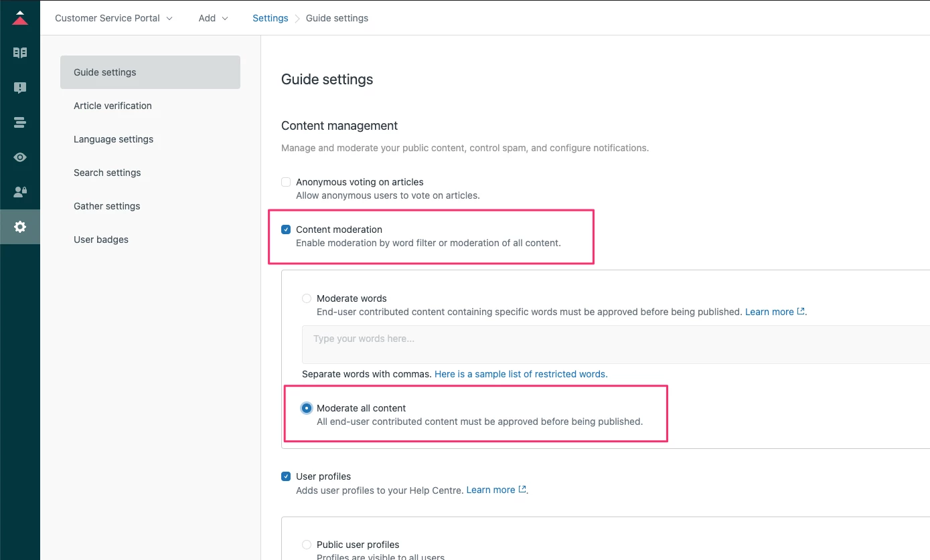Uncheck the Content moderation checkbox
Screen dimensions: 930x560
pyautogui.click(x=286, y=229)
